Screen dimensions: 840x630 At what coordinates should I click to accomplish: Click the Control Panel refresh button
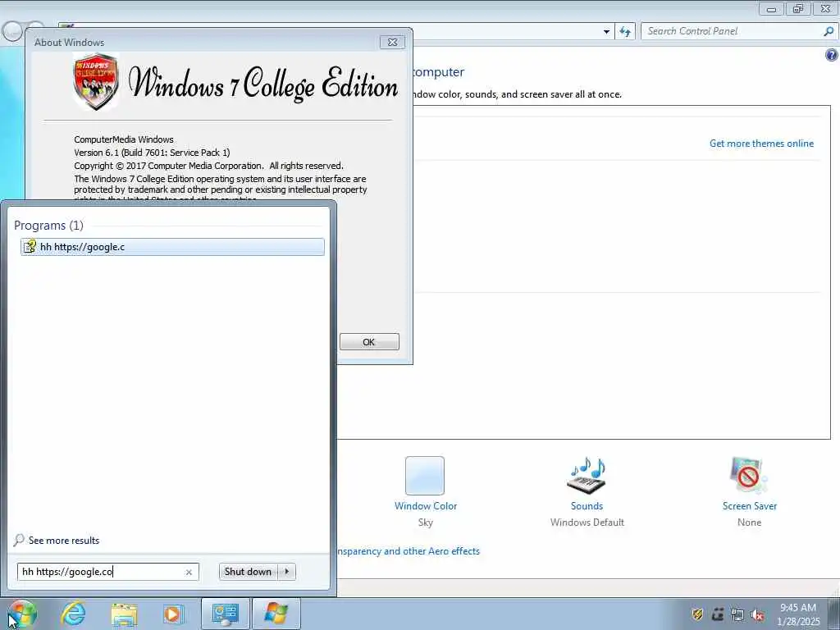625,32
